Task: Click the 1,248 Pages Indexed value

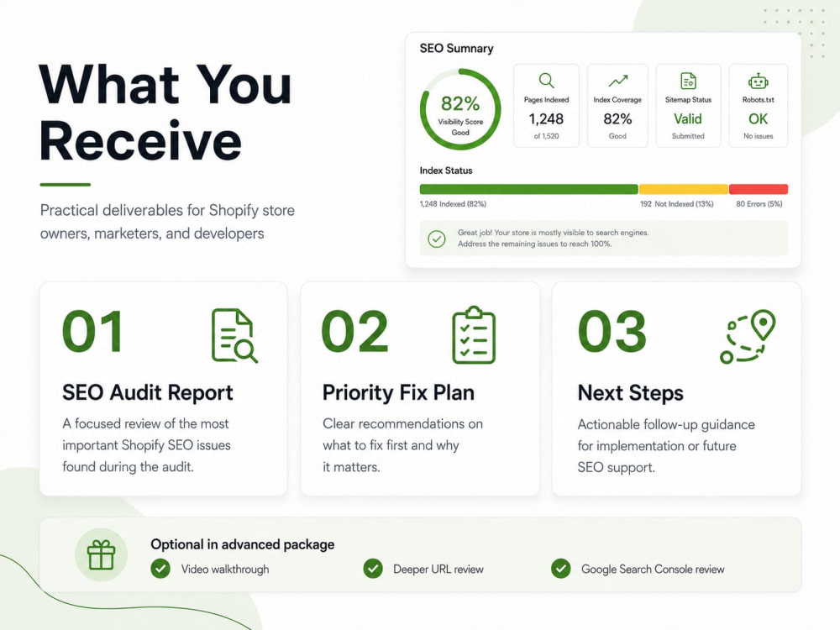Action: pos(547,119)
